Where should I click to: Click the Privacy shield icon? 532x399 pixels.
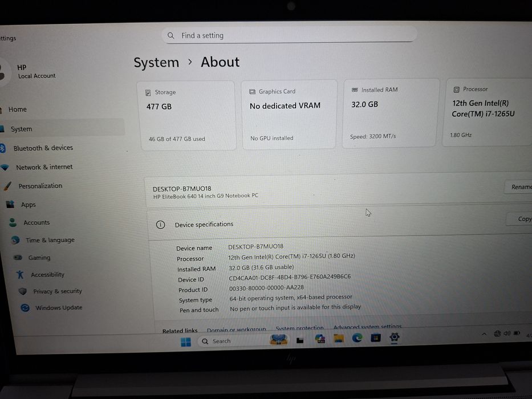(23, 291)
